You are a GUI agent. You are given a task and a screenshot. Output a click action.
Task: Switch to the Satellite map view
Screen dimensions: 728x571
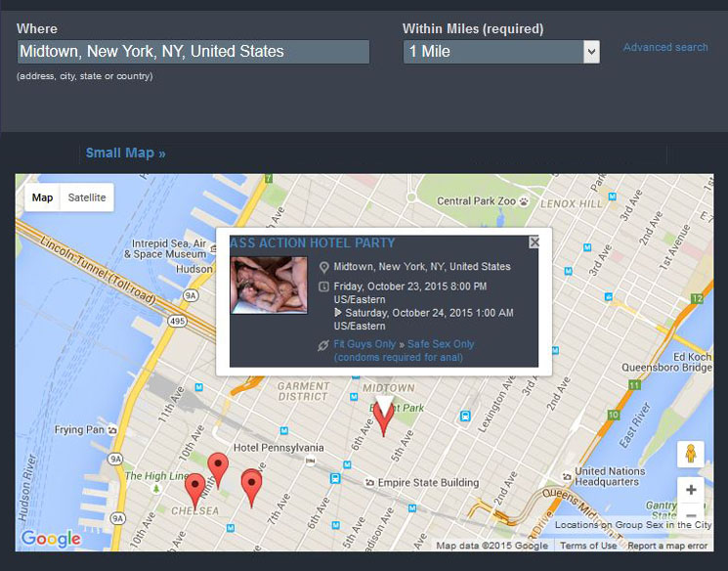click(x=87, y=198)
